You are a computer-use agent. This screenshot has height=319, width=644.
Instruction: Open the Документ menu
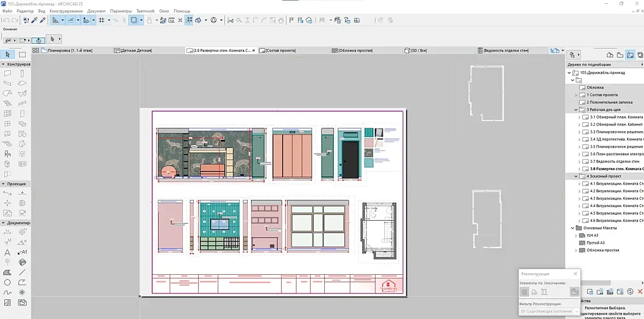(96, 11)
